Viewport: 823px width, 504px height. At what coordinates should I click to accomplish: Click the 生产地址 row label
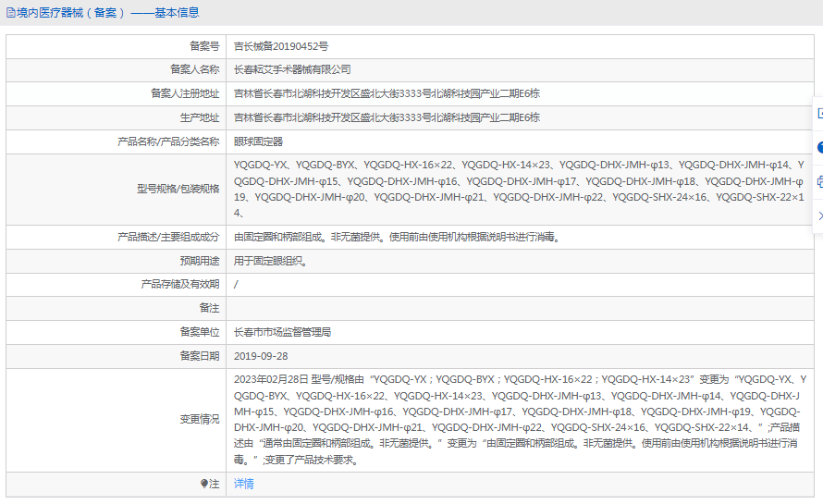click(200, 117)
